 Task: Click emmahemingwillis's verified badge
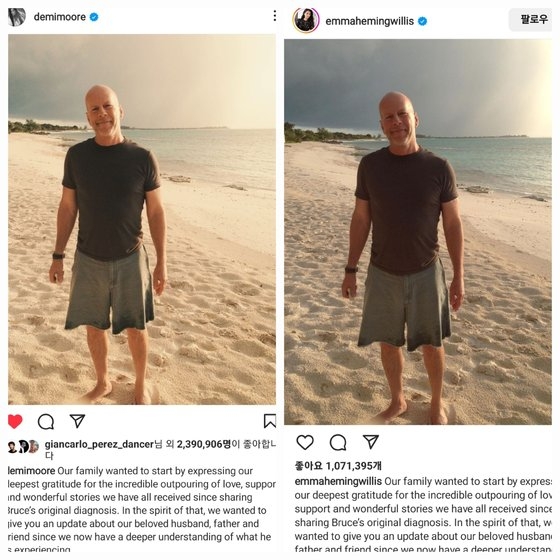[422, 21]
